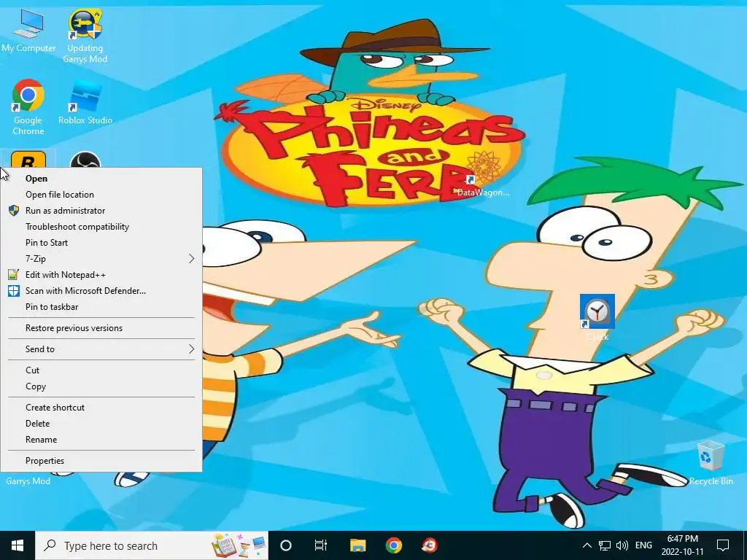Open Properties from the context menu
The width and height of the screenshot is (747, 560).
pyautogui.click(x=101, y=461)
